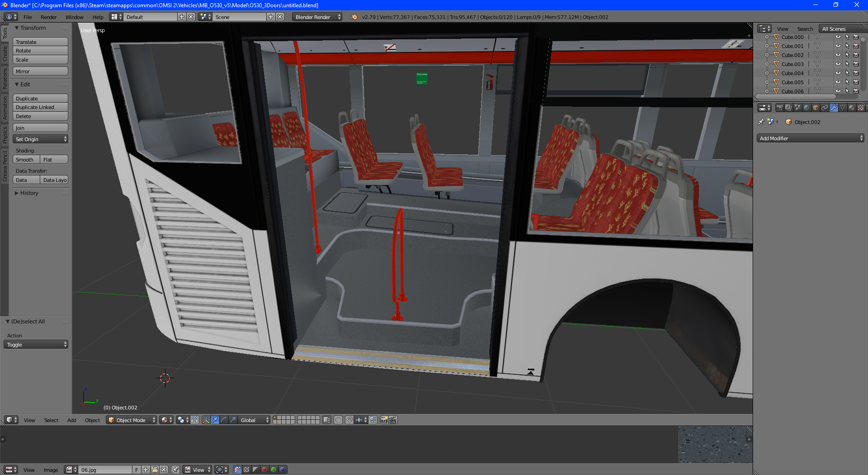Open the Material properties tab
868x475 pixels.
coord(852,108)
